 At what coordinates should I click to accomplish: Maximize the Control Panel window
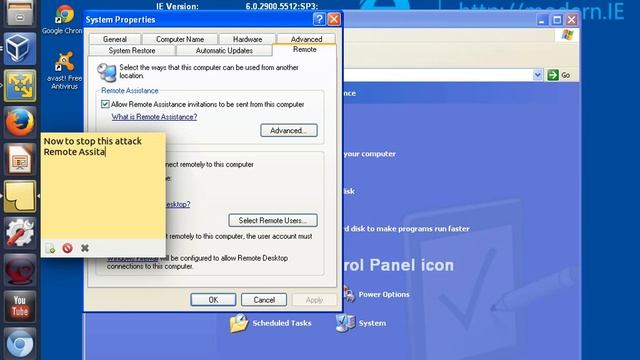[x=557, y=20]
